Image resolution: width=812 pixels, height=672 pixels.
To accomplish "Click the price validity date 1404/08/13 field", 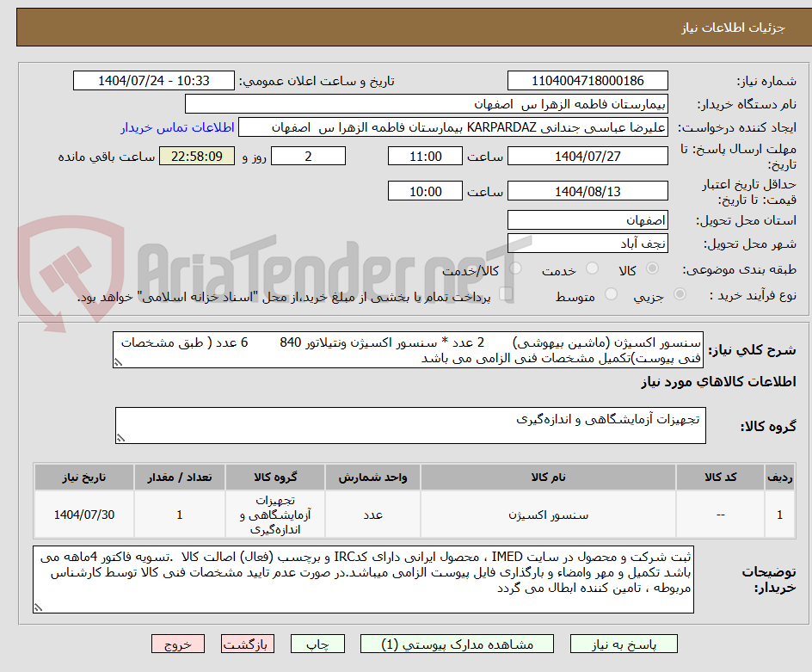I will pyautogui.click(x=588, y=190).
